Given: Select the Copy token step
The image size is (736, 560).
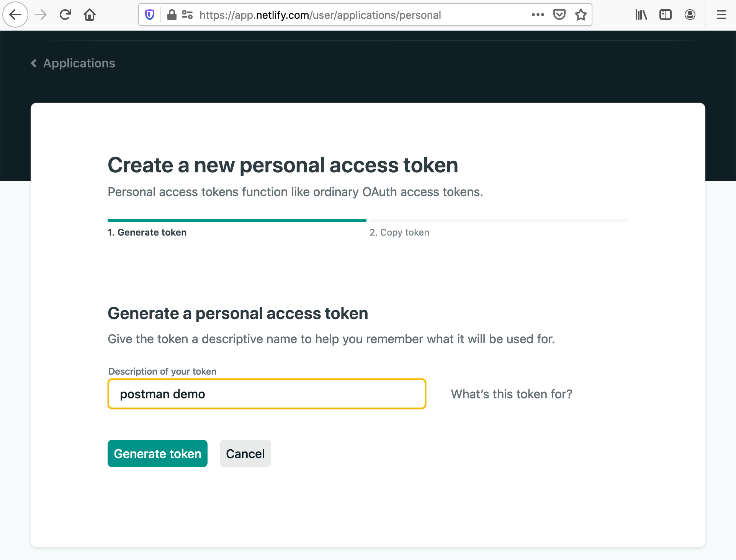Looking at the screenshot, I should pos(399,232).
